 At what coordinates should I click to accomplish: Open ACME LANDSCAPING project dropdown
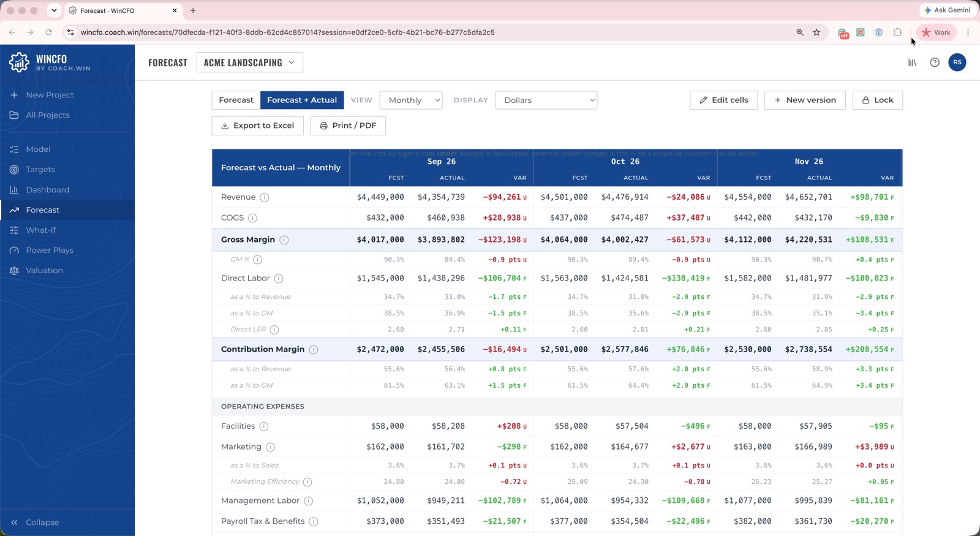coord(250,62)
